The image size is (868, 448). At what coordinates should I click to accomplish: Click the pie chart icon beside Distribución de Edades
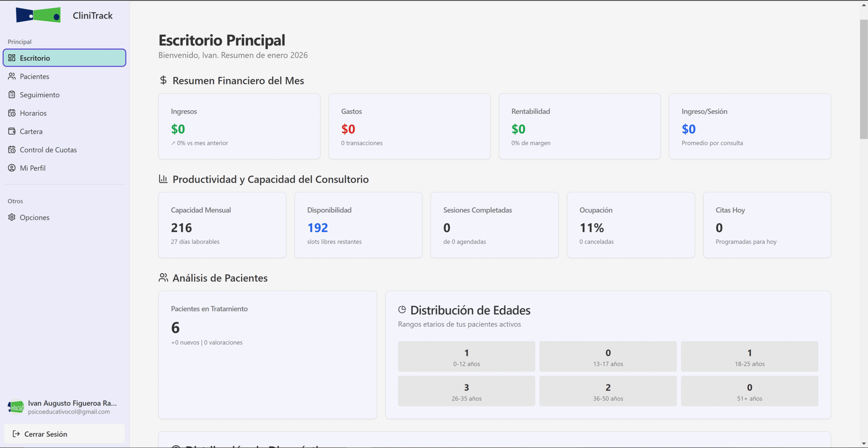402,310
